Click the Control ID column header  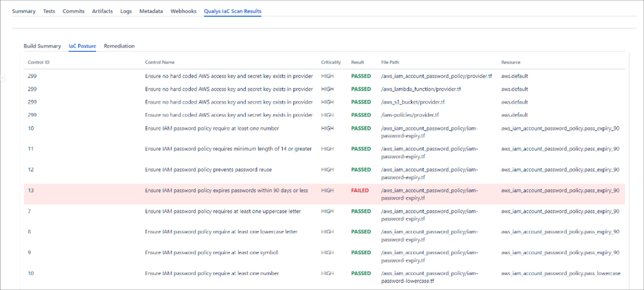39,62
